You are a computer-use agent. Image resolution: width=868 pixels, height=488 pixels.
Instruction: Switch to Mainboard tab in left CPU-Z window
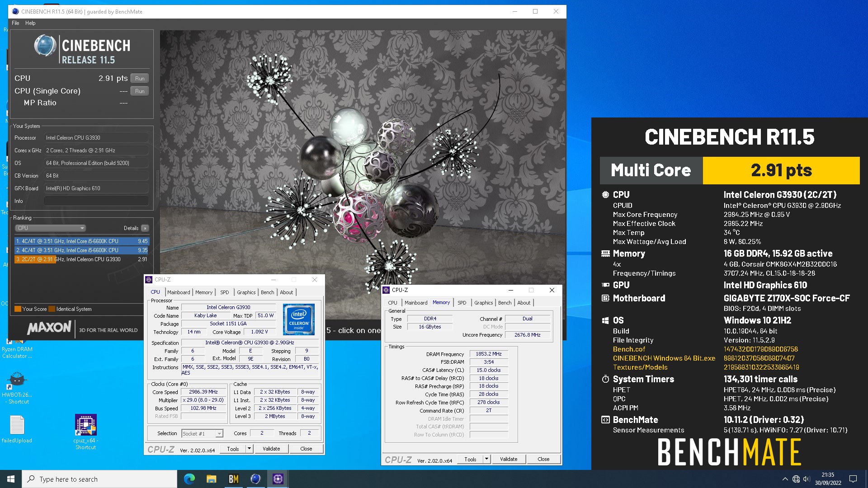[179, 292]
